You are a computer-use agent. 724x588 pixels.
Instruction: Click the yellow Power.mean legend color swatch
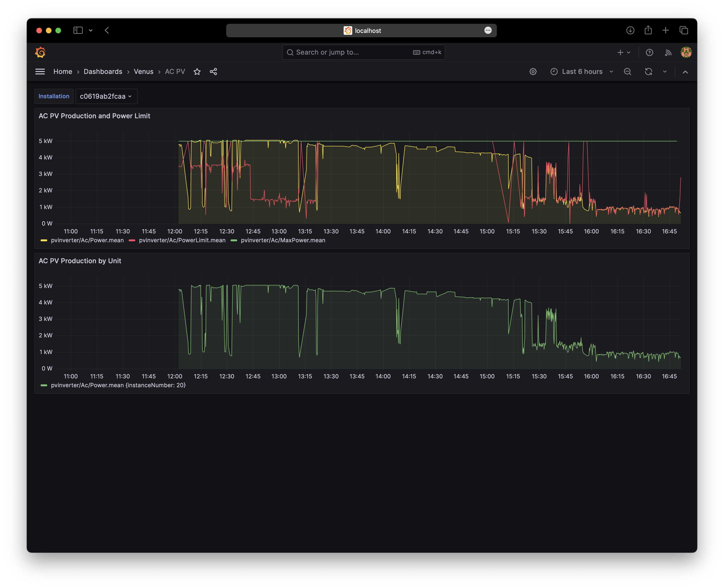44,240
